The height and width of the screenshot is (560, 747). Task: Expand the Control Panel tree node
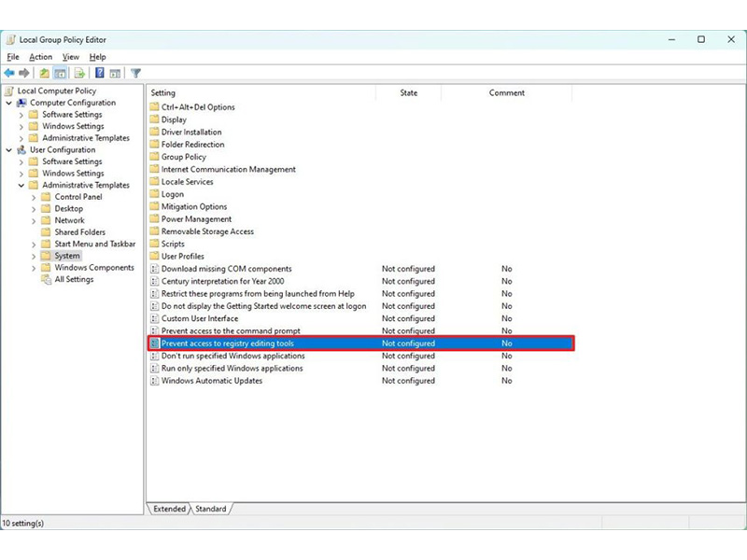tap(34, 197)
